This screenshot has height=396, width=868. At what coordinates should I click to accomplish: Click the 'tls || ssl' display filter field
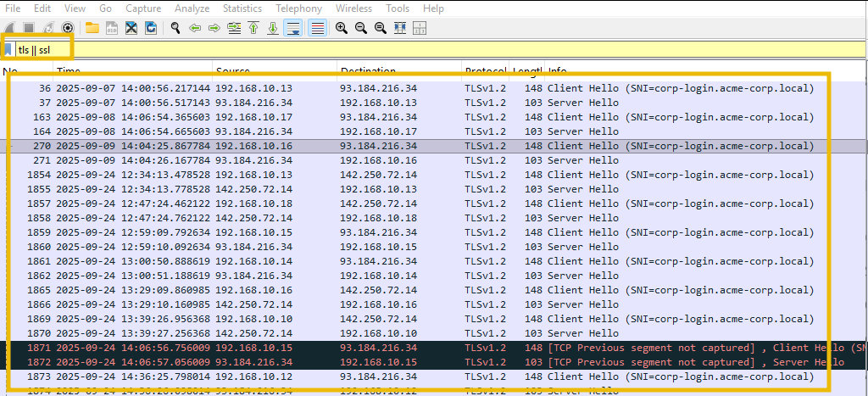click(440, 50)
